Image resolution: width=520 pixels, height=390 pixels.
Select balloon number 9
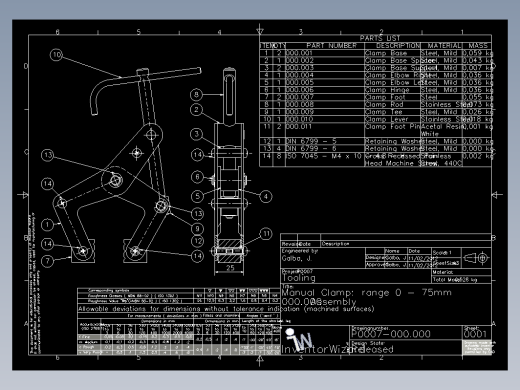pyautogui.click(x=197, y=229)
